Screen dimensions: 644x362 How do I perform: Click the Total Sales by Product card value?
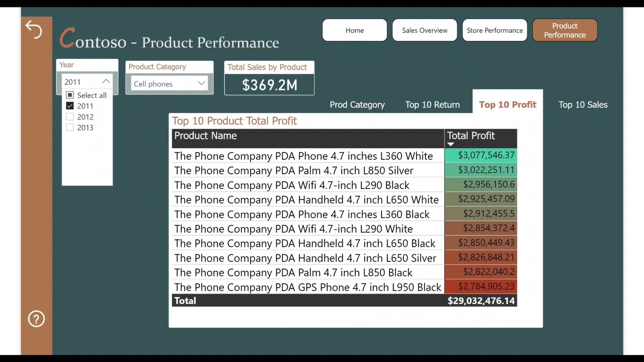[270, 85]
